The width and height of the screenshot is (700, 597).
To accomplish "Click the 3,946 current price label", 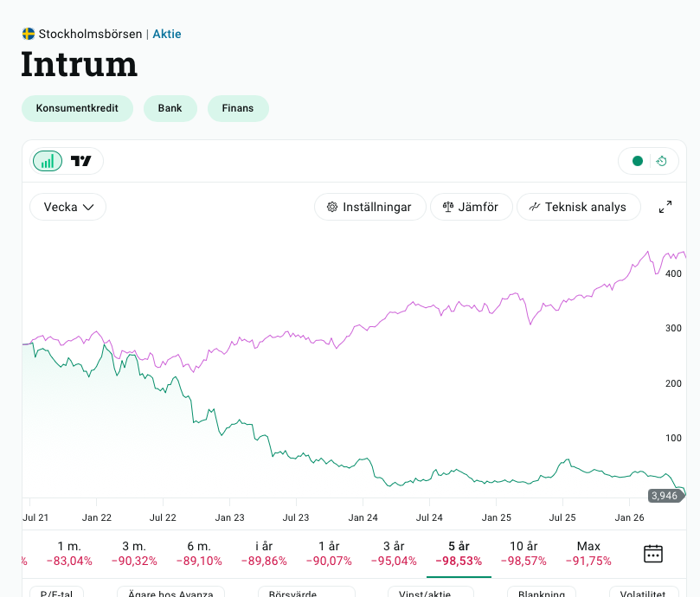I will 665,496.
